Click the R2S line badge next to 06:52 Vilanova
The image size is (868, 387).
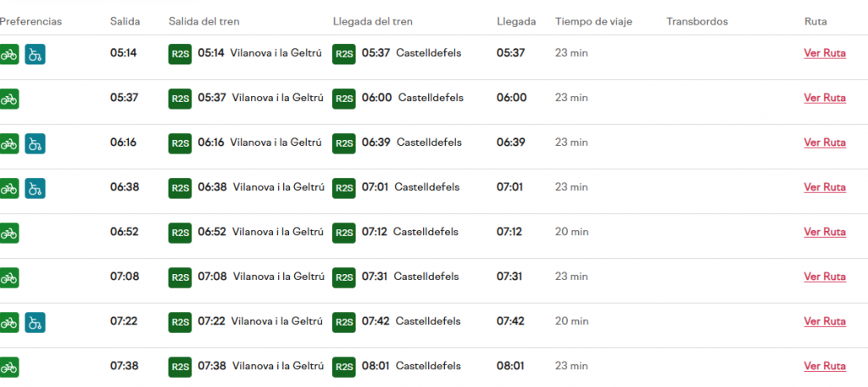click(180, 233)
